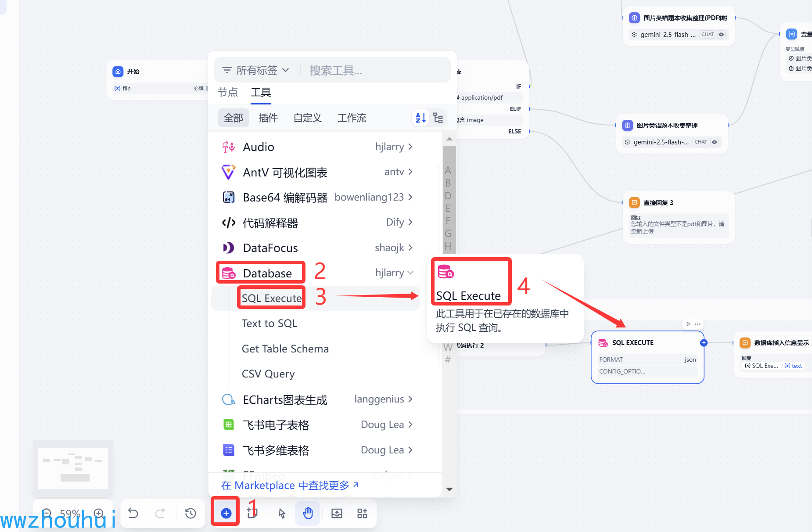Click run play icon above SQL EXECUTE node
Viewport: 812px width, 532px height.
(x=688, y=324)
